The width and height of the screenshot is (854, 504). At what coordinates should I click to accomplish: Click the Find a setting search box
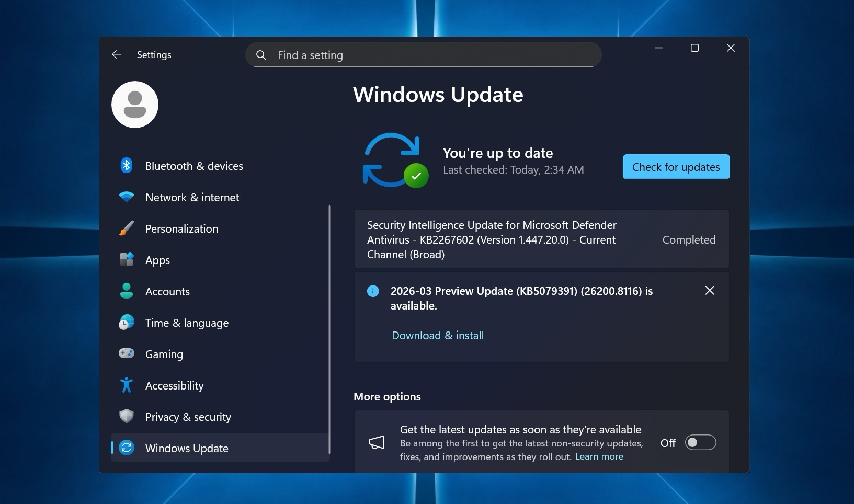pyautogui.click(x=424, y=55)
